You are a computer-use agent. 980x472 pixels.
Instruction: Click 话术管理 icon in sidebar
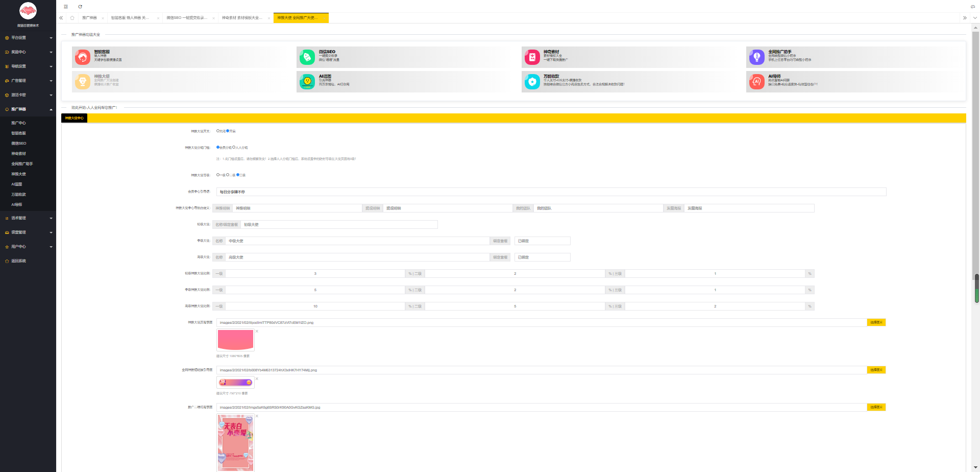(x=7, y=218)
